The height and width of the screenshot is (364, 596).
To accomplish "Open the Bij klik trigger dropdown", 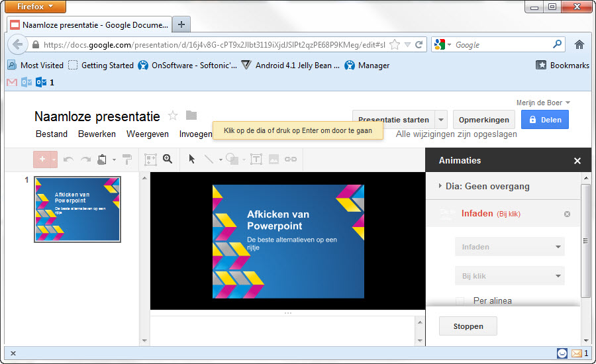I will (510, 276).
